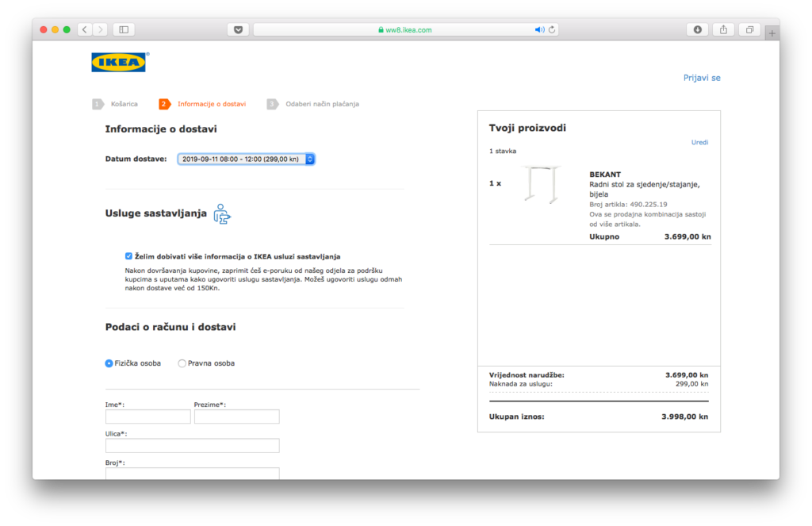This screenshot has width=812, height=526.
Task: Reload the page with refresh icon
Action: [552, 29]
